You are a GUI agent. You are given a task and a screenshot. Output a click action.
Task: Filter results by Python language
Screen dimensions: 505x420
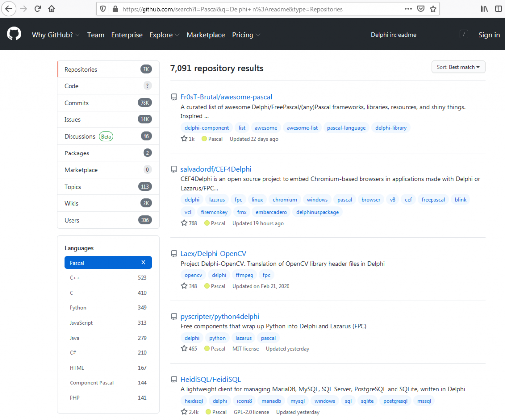[108, 308]
